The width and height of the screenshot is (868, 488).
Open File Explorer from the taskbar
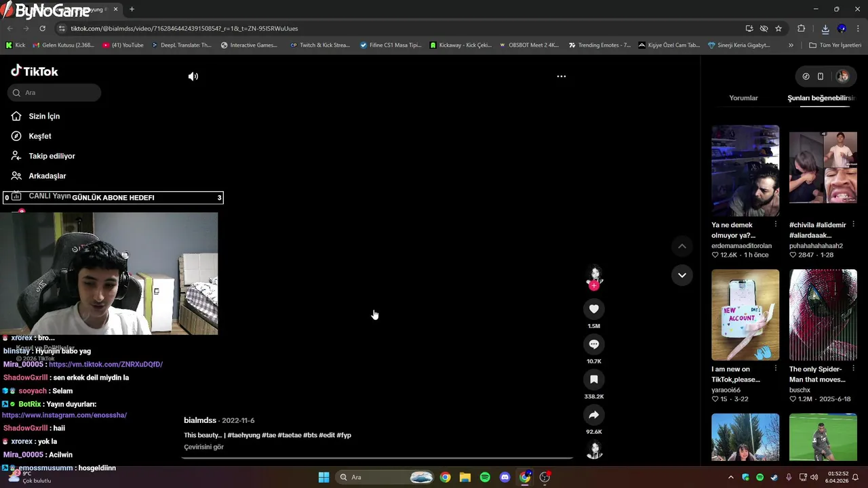pos(465,477)
